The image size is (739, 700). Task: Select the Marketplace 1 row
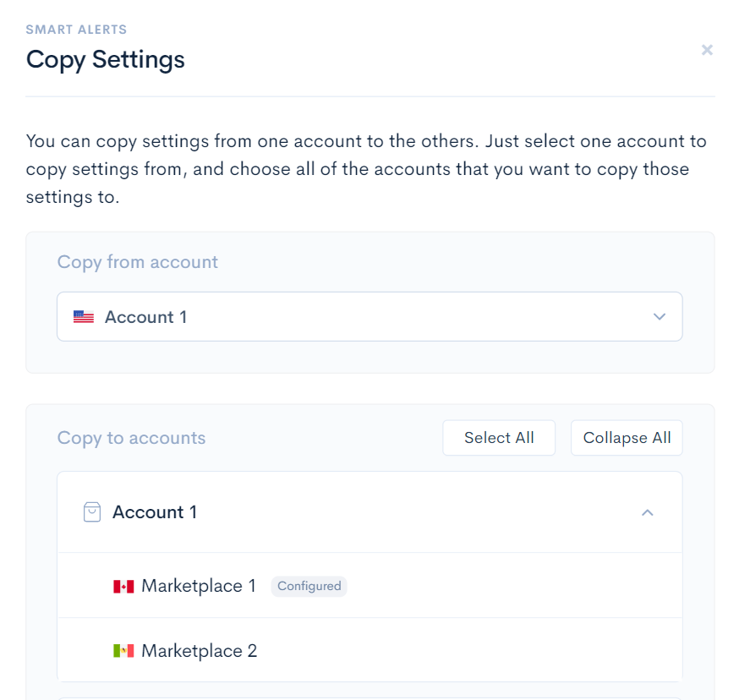click(369, 586)
